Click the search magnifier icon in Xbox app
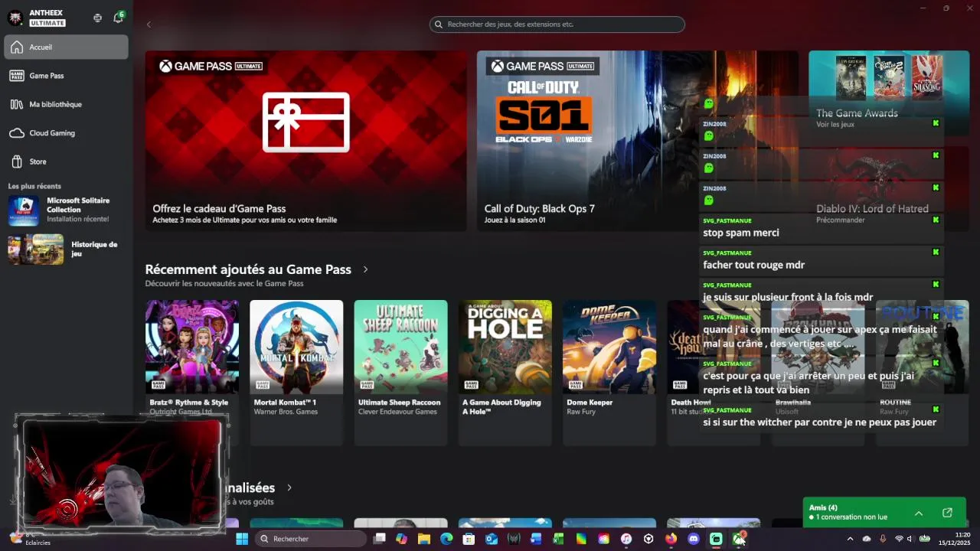Screen dimensions: 980x551 439,24
